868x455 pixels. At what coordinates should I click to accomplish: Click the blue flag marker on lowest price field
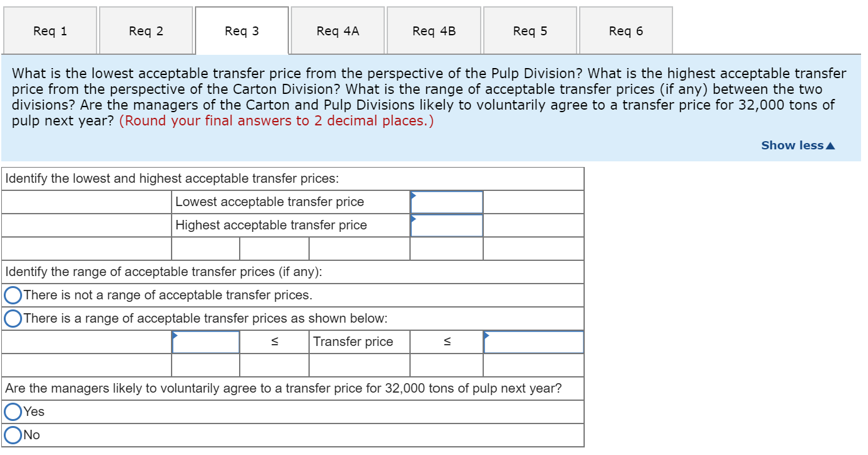pos(414,195)
